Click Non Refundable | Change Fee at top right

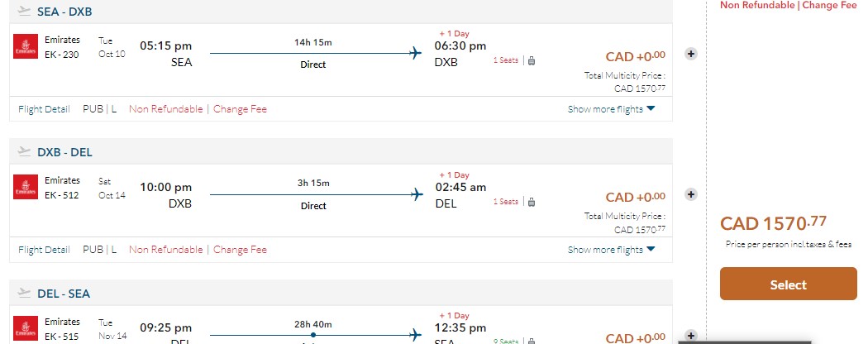[x=788, y=5]
